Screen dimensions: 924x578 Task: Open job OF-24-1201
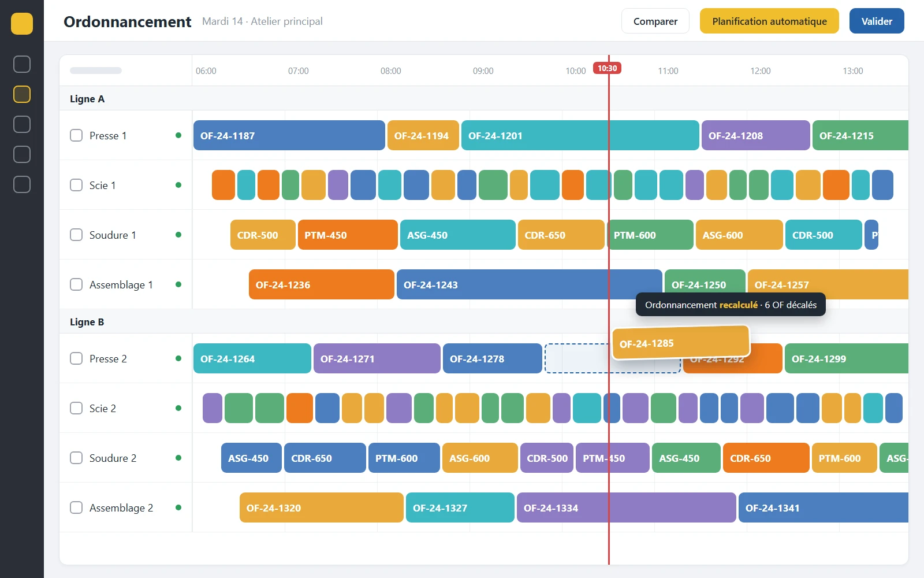point(580,135)
